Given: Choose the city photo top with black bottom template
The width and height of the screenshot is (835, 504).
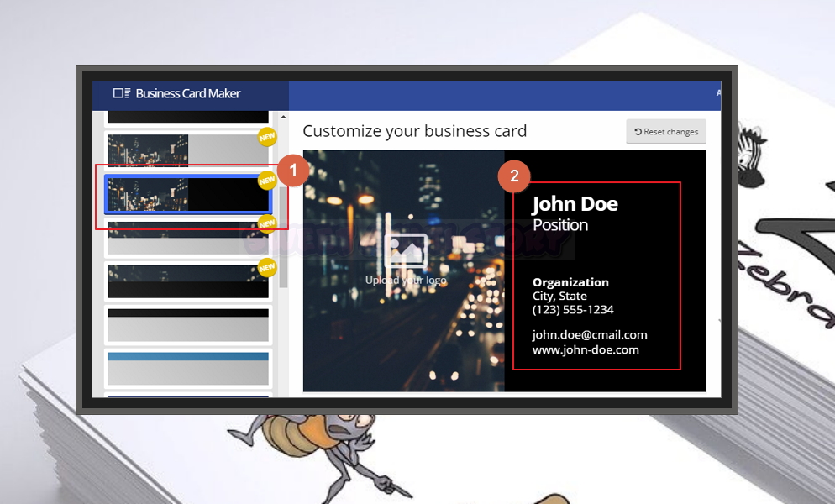Looking at the screenshot, I should click(x=188, y=281).
